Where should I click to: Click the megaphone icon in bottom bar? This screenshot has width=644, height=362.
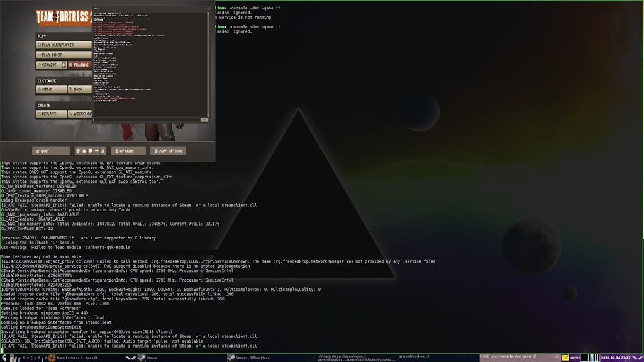(x=96, y=151)
